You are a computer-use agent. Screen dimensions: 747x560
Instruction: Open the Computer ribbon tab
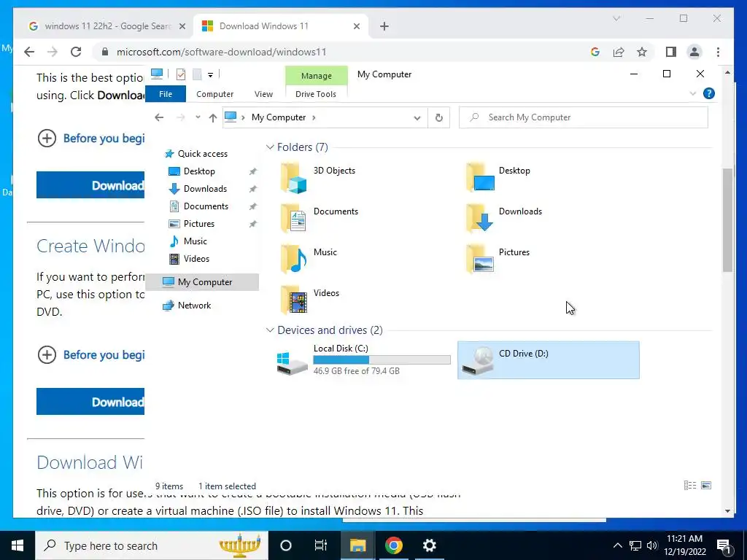coord(215,94)
